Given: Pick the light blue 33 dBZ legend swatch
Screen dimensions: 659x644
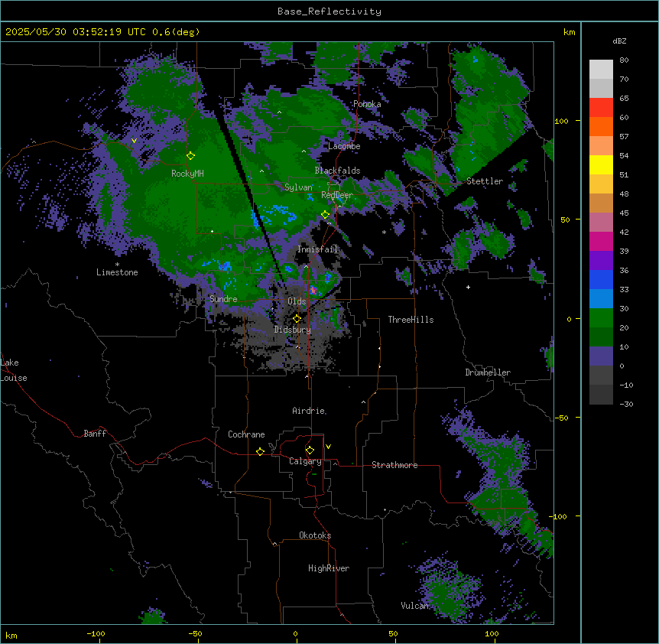Looking at the screenshot, I should 601,298.
